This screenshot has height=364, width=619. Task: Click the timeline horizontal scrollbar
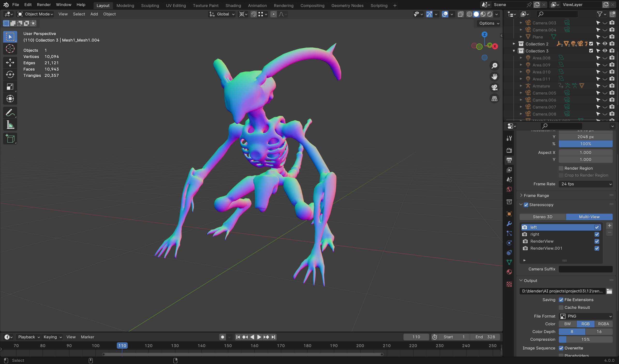click(243, 354)
